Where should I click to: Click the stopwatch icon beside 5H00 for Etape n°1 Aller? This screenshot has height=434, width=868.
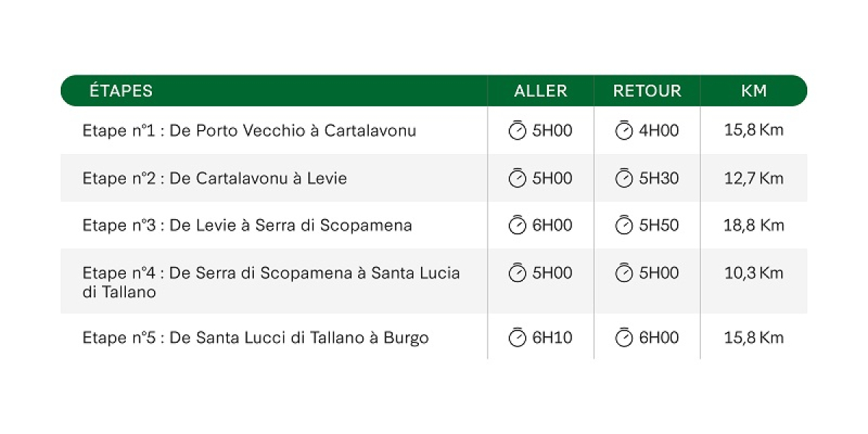517,130
